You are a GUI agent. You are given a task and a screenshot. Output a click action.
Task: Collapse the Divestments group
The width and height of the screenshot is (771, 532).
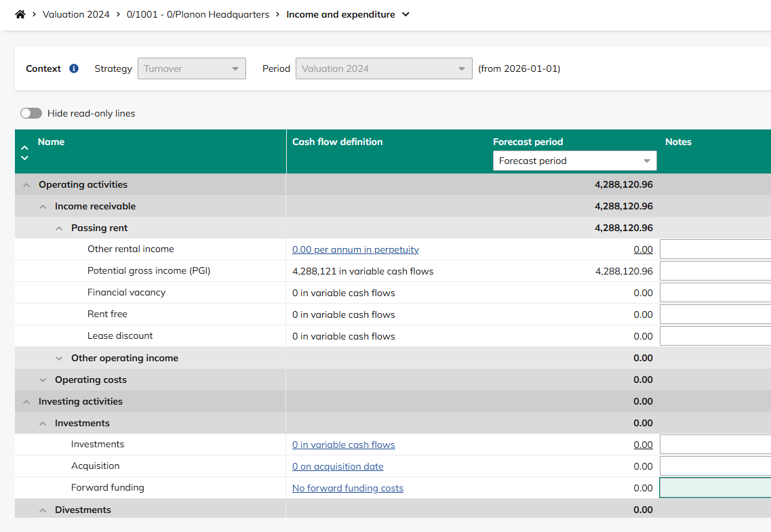[43, 510]
